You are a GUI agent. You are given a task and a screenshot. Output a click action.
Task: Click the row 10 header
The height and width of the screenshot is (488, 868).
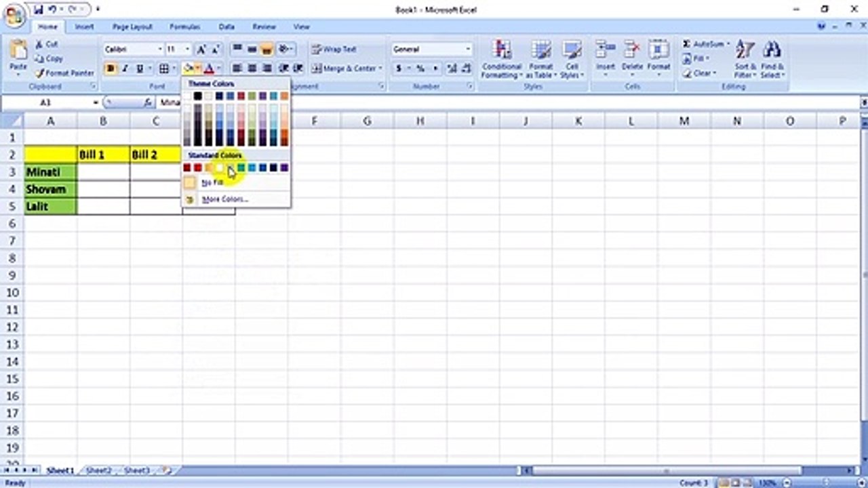[x=12, y=293]
